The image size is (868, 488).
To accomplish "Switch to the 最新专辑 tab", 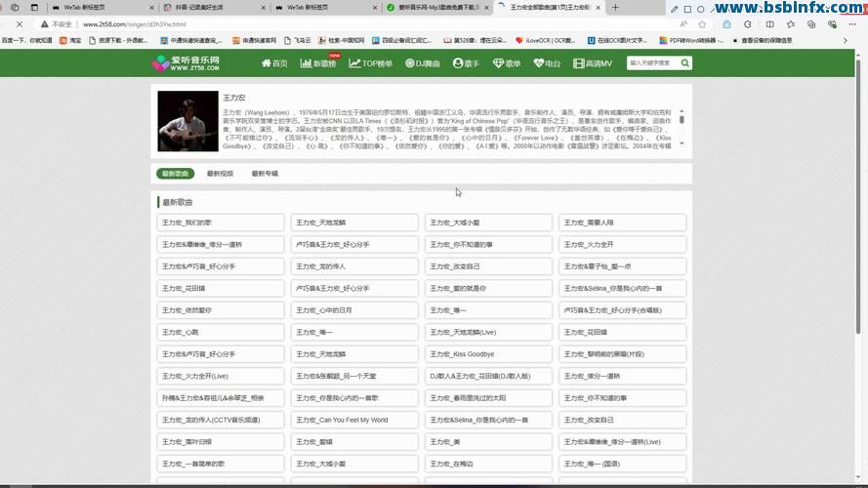I will 264,174.
